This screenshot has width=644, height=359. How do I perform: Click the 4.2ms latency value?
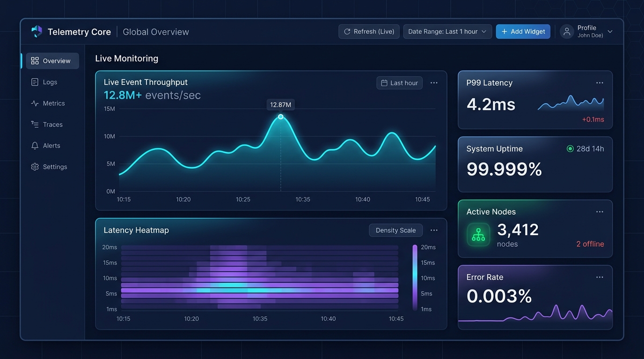point(491,104)
